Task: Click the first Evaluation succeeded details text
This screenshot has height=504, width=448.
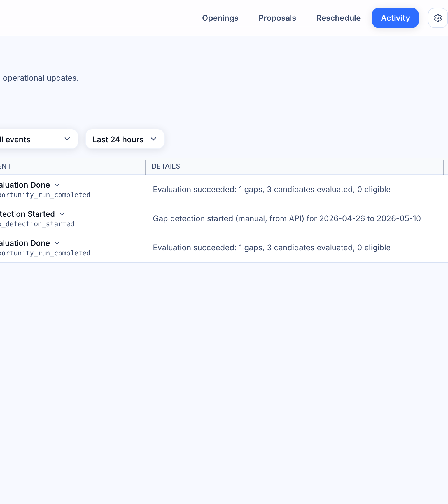Action: point(272,189)
